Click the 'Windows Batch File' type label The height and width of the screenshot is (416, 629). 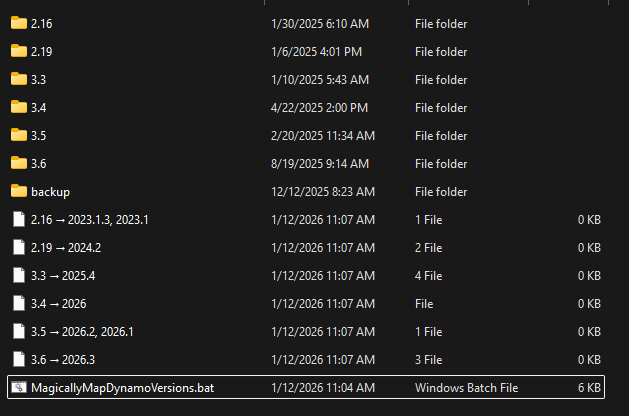(x=462, y=387)
